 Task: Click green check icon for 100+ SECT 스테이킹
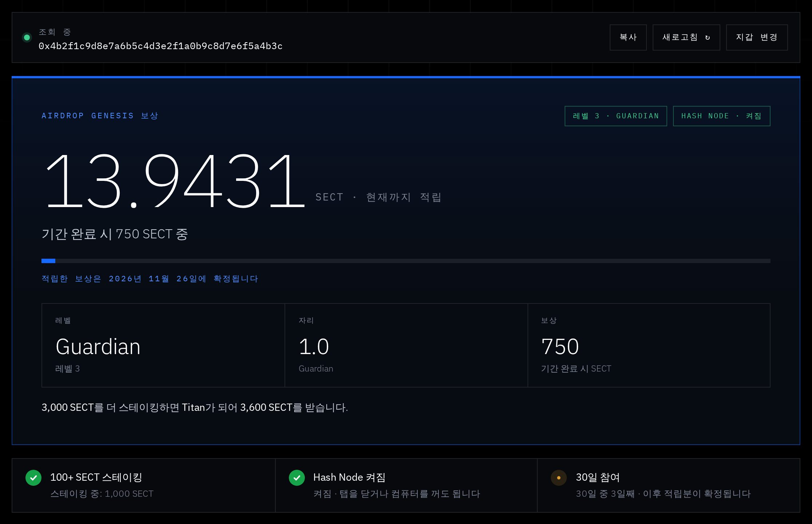[x=33, y=478]
